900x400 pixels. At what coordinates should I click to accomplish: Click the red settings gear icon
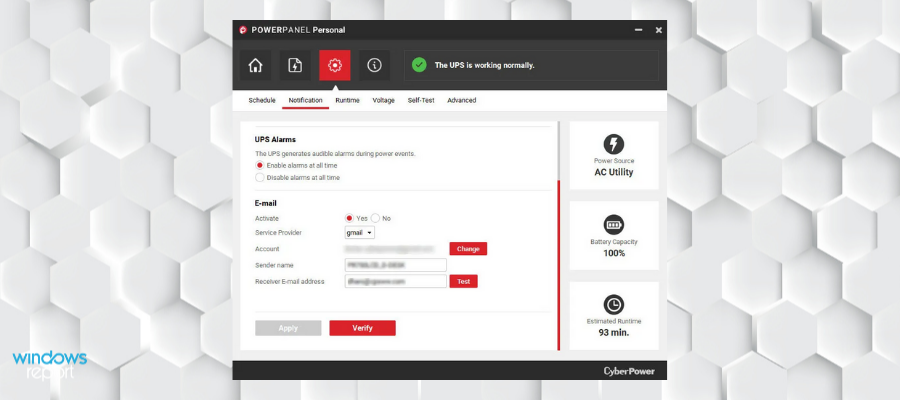coord(335,65)
